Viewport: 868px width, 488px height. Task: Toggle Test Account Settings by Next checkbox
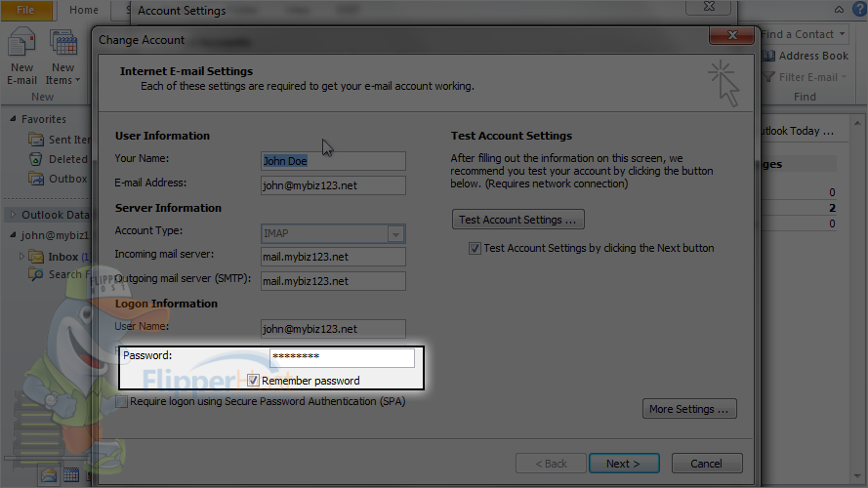point(475,249)
